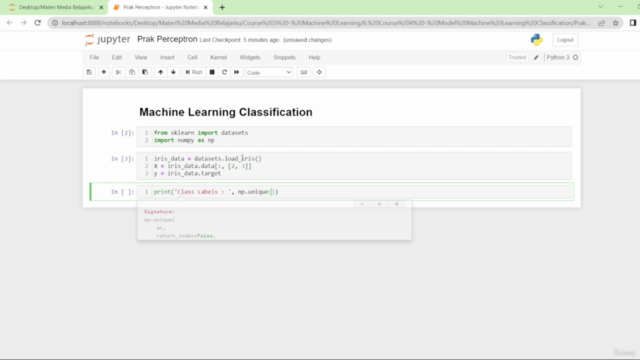
Task: Click the Machine Learning Classification heading
Action: [226, 112]
